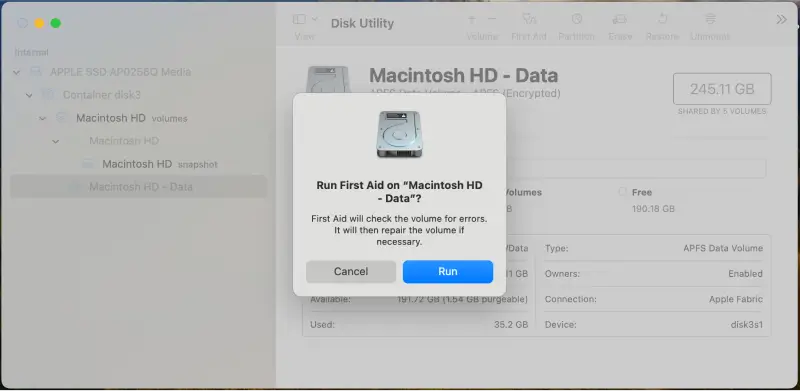Open the View sidebar toolbar icon

[299, 19]
